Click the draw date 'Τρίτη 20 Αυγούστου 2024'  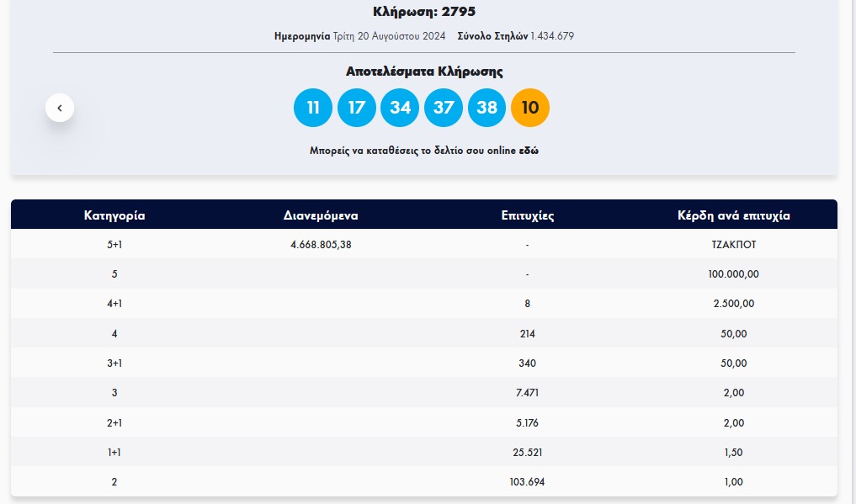coord(400,36)
